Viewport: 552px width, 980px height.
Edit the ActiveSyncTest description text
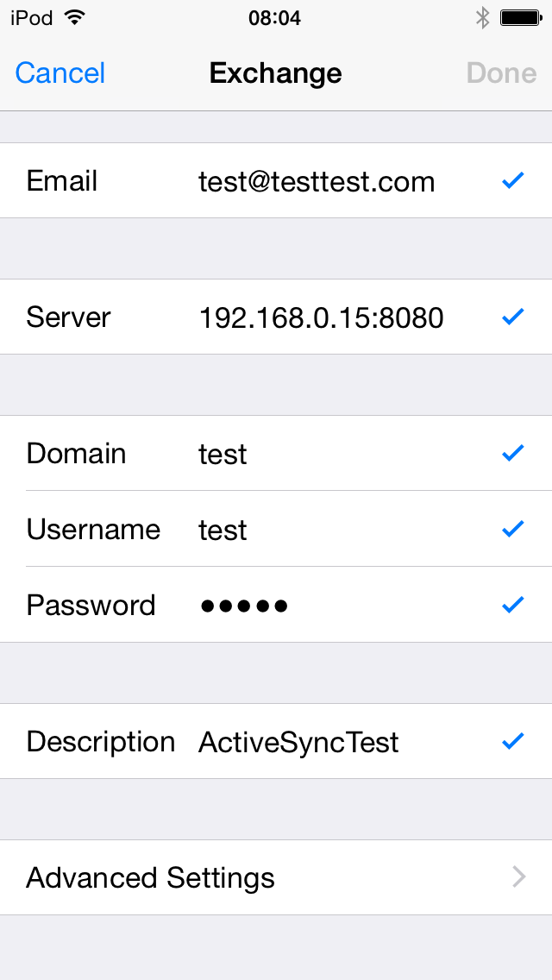click(298, 742)
